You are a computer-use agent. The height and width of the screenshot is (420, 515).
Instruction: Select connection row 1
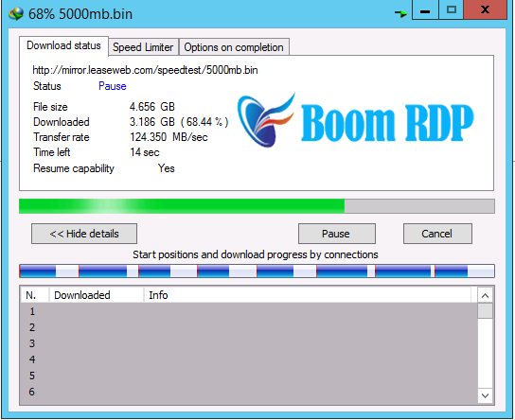[249, 311]
